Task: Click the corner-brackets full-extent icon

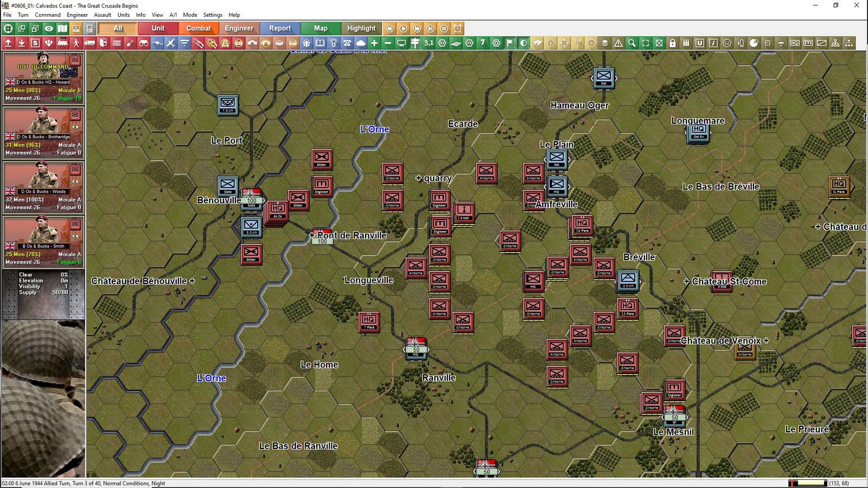Action: 646,43
